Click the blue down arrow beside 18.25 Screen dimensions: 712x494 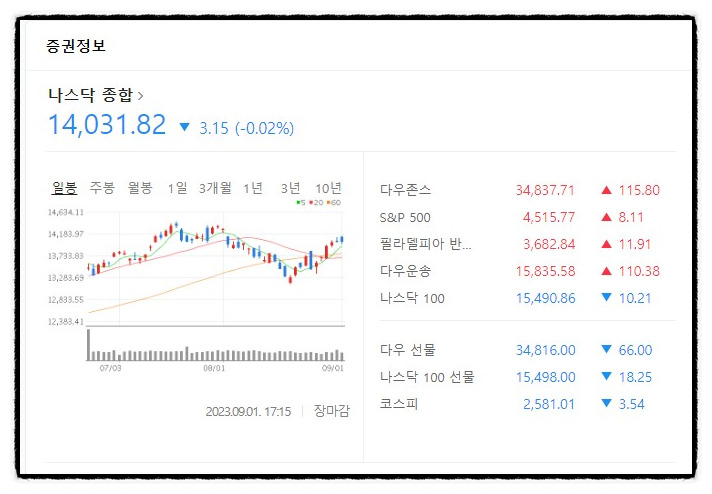pyautogui.click(x=606, y=376)
